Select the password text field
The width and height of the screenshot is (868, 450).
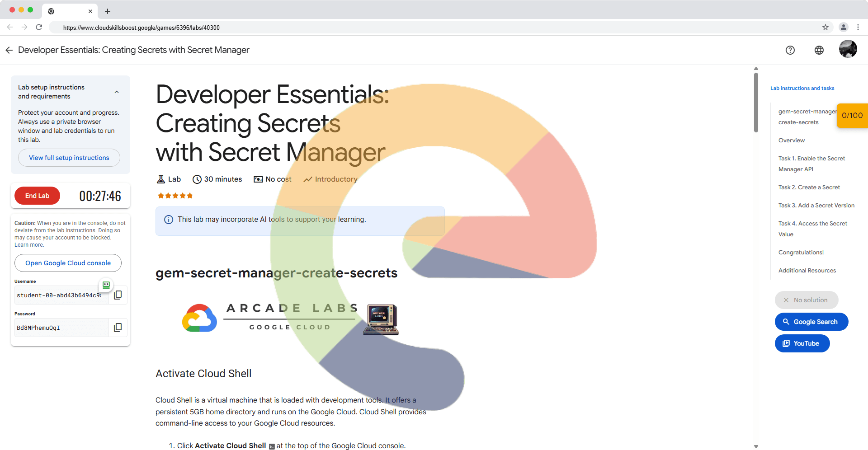[61, 328]
